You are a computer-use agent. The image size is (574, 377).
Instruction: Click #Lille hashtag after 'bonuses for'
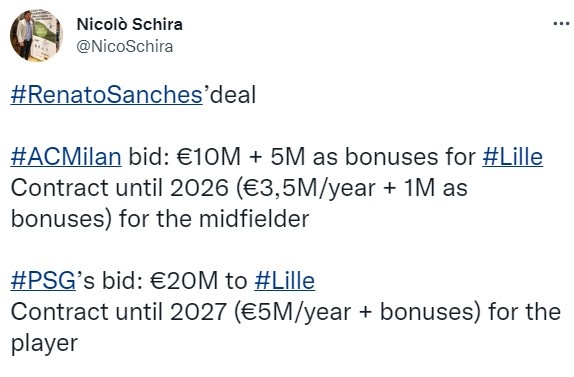(x=512, y=157)
